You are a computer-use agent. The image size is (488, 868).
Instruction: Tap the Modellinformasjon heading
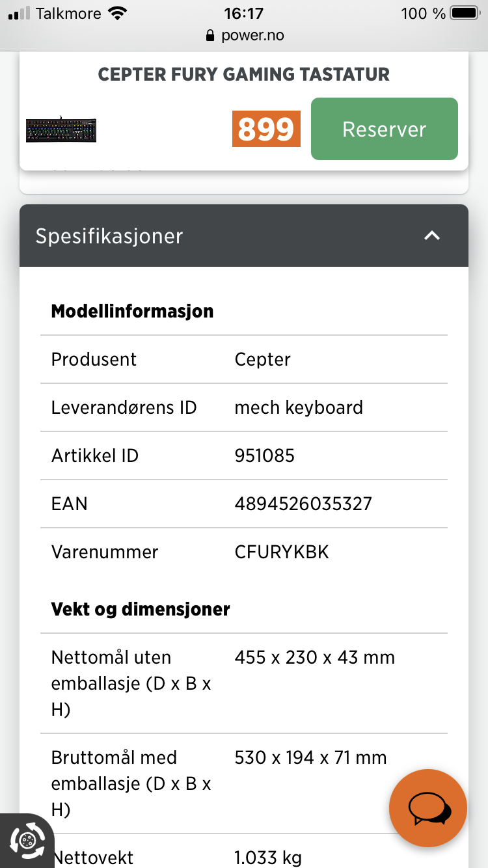pos(132,311)
